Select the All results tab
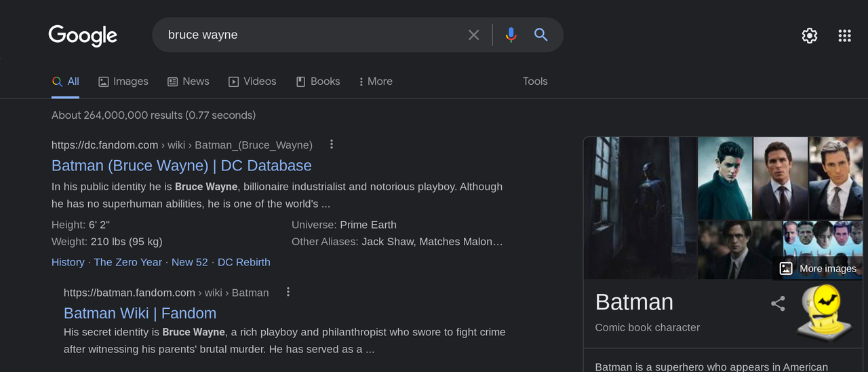Screen dimensions: 868x372 click(66, 81)
